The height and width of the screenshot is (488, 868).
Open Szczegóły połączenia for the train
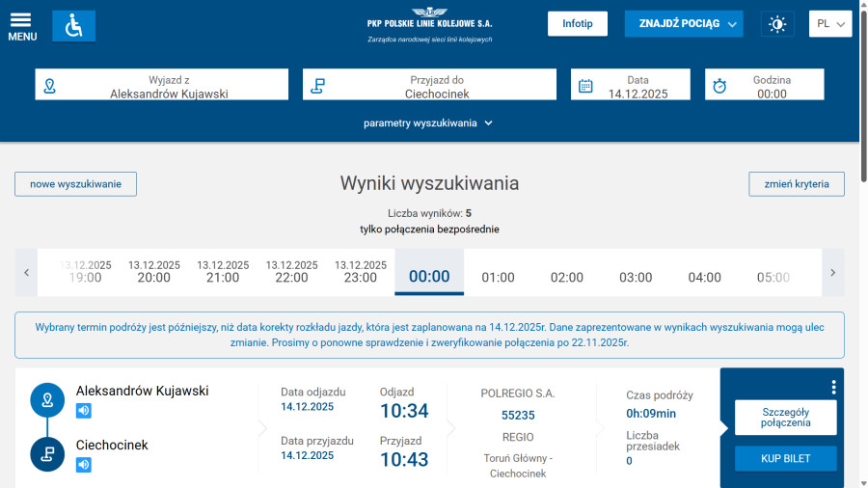(x=785, y=417)
